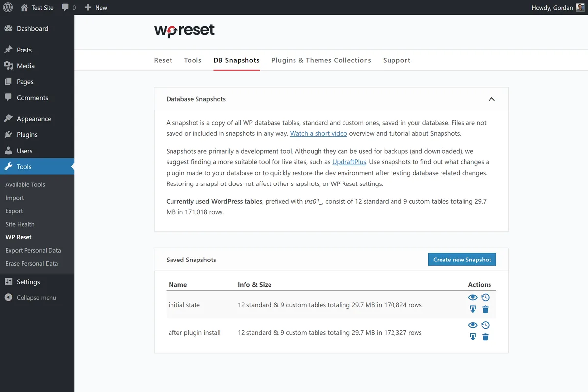The height and width of the screenshot is (392, 588).
Task: Open the UpdraftPlus link
Action: (x=349, y=162)
